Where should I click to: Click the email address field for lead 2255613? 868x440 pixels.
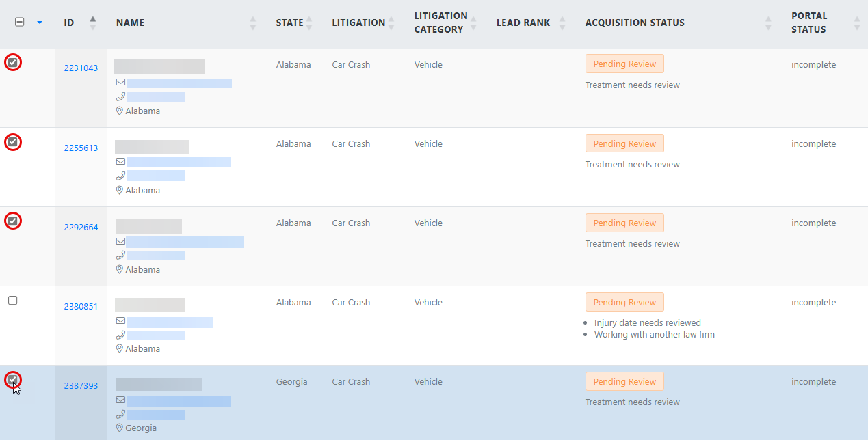coord(179,162)
